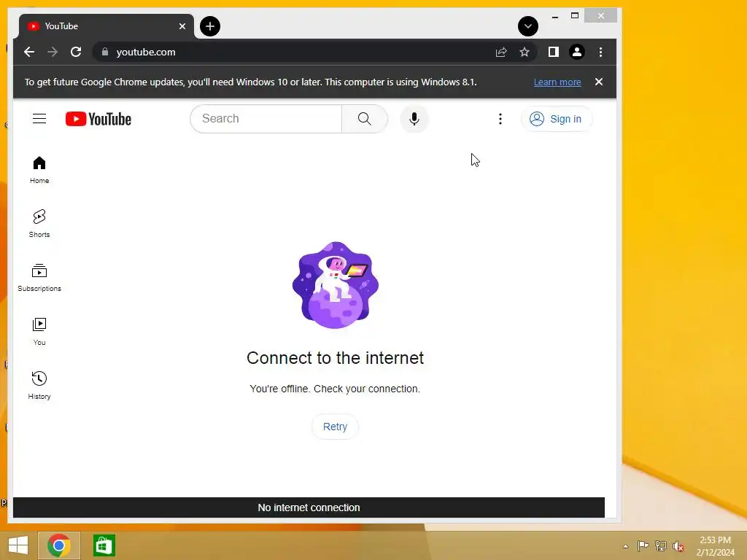Open the Windows Start button
Screen dimensions: 747x560
tap(18, 545)
